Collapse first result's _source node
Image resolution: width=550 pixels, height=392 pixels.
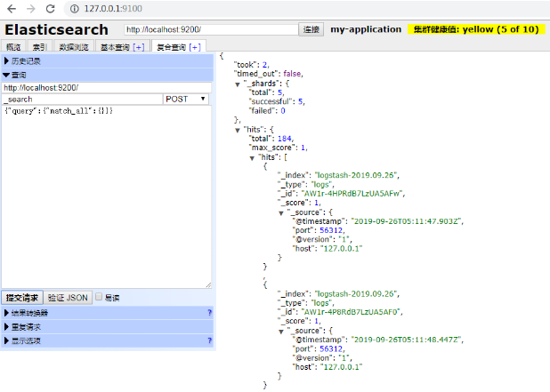tap(281, 213)
